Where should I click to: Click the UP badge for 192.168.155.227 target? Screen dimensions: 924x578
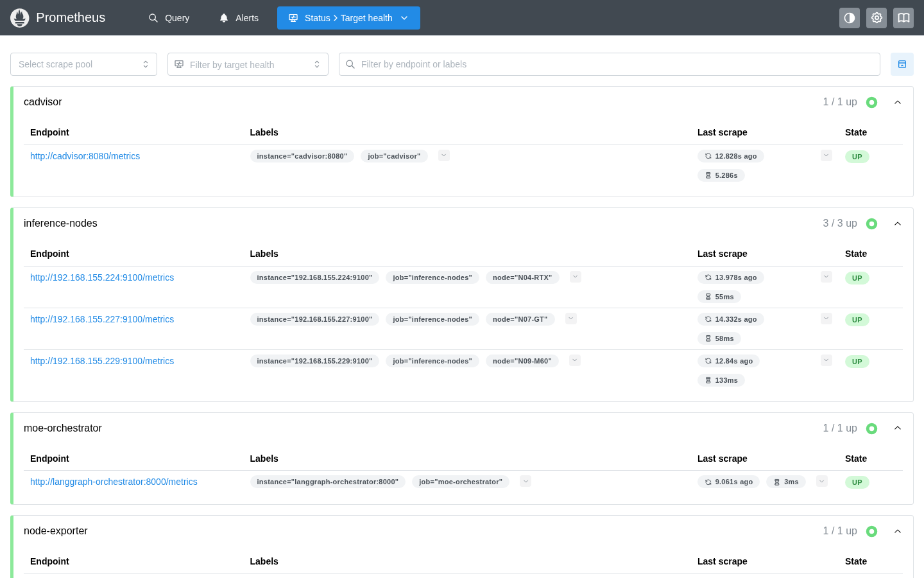(857, 320)
